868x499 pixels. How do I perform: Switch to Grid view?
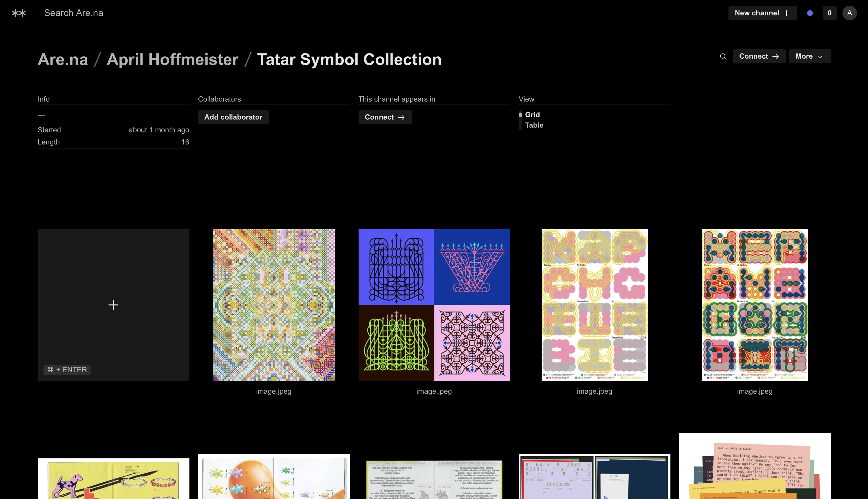(x=532, y=115)
